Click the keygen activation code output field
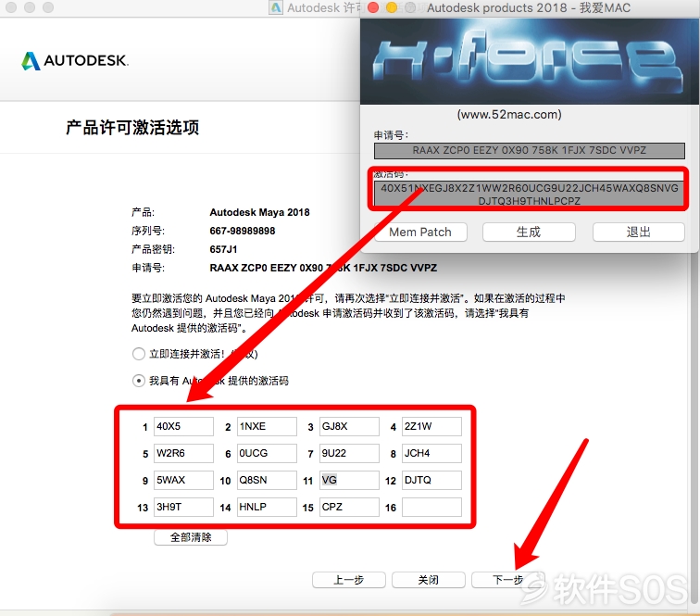This screenshot has width=700, height=616. coord(530,194)
